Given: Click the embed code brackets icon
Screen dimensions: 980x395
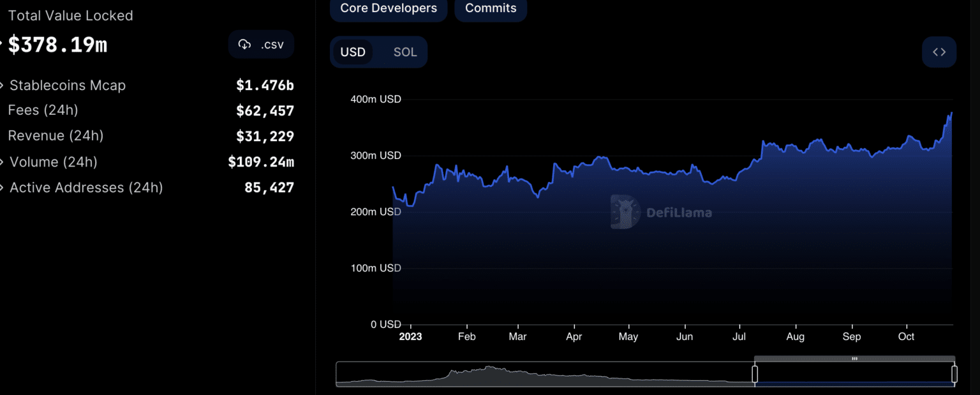Looking at the screenshot, I should tap(939, 52).
